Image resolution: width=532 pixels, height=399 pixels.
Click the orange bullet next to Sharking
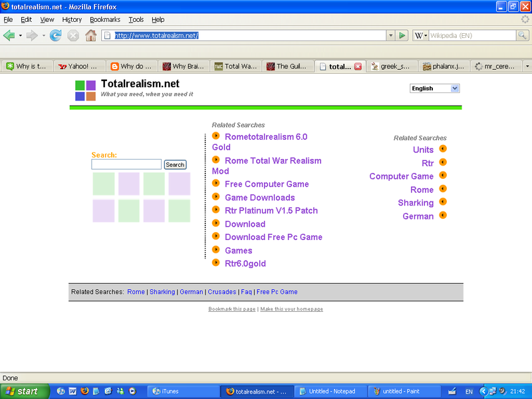tap(443, 201)
